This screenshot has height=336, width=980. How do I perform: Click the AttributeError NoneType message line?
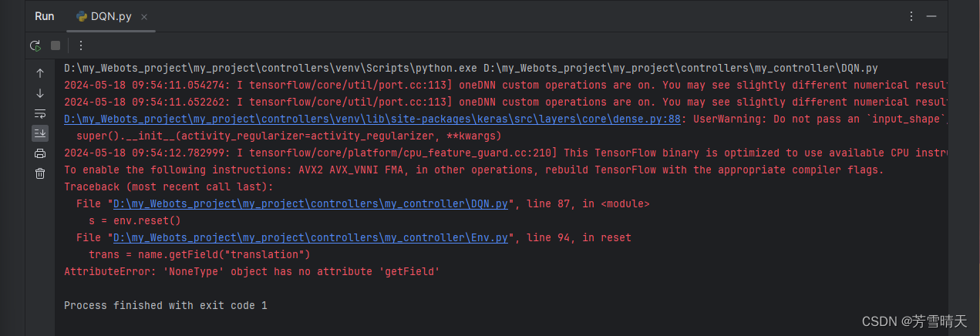(x=251, y=271)
